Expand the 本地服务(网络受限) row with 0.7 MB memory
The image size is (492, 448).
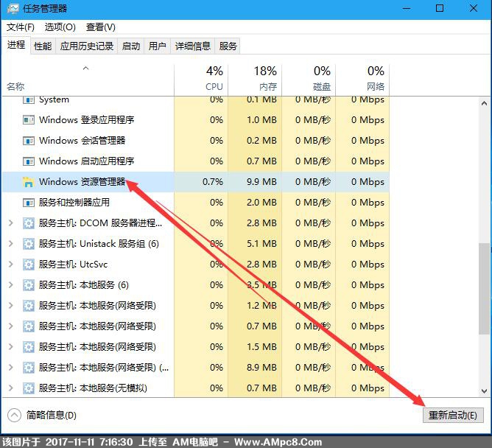10,326
